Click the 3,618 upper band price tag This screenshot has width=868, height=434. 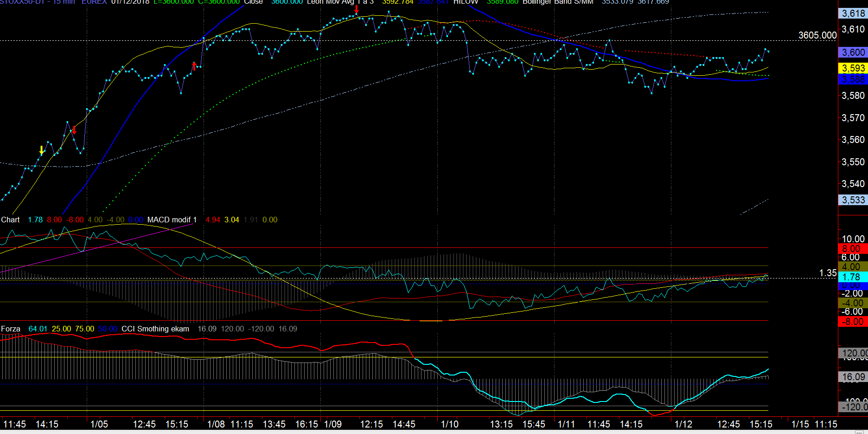click(853, 13)
